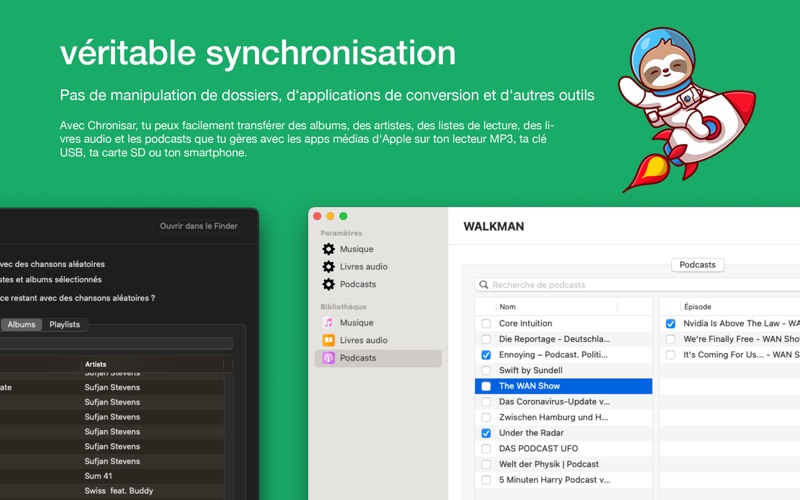Select DAS PODCAST UFO name
The width and height of the screenshot is (800, 500).
[x=538, y=449]
